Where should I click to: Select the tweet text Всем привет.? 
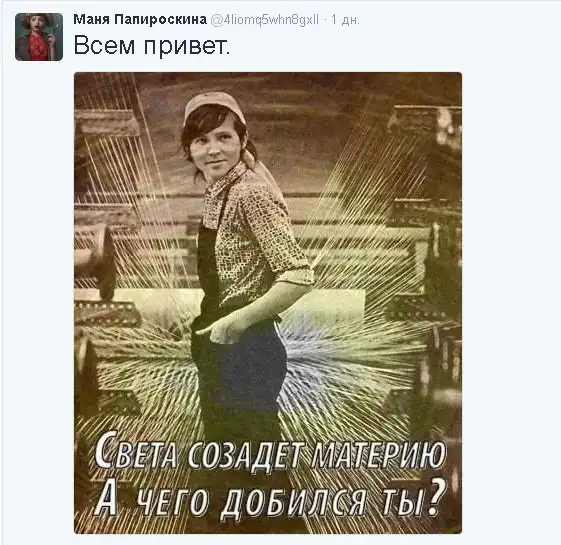click(152, 45)
